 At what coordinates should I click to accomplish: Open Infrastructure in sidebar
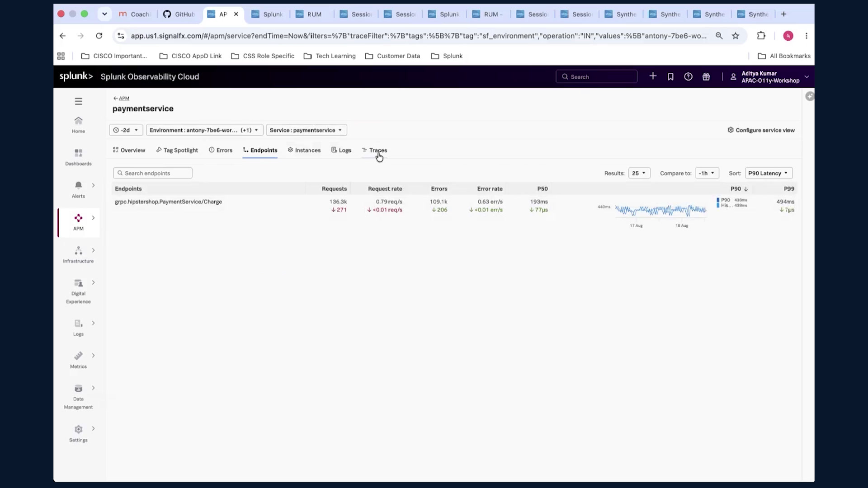point(78,254)
